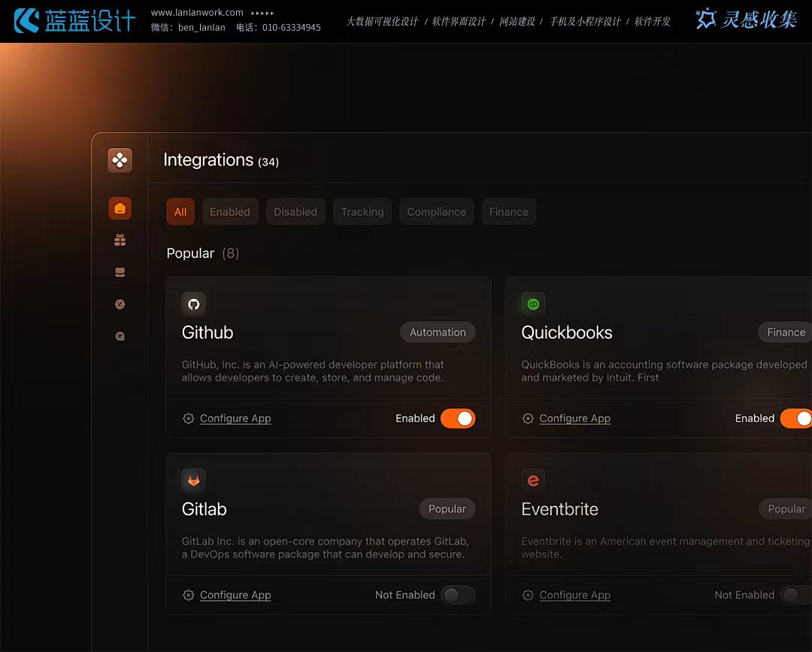
Task: Open Configure App for Github
Action: tap(235, 419)
